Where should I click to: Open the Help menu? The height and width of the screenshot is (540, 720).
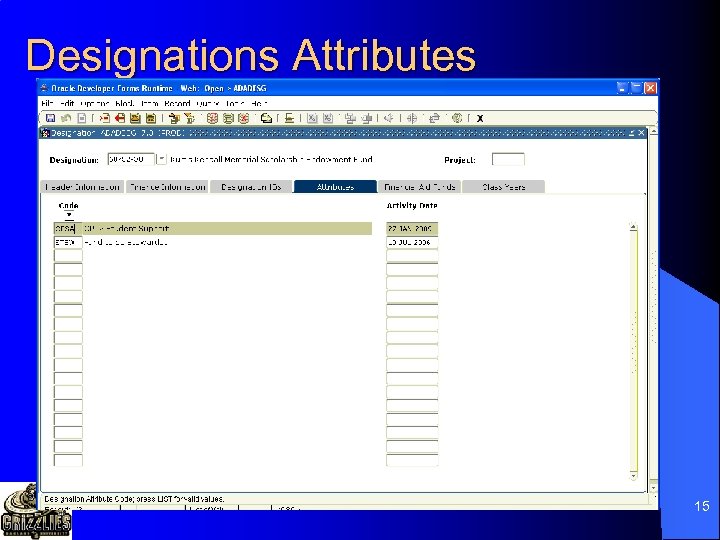[x=259, y=103]
